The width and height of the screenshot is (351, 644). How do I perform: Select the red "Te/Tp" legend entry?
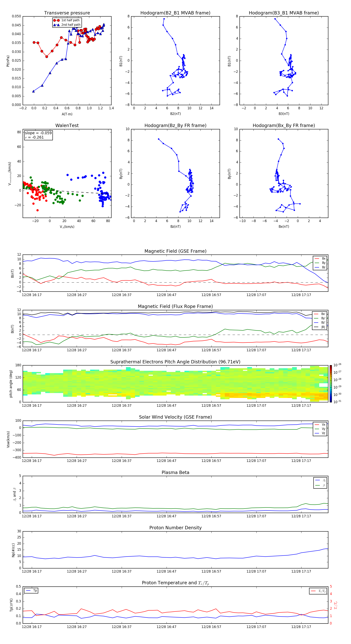pos(318,591)
